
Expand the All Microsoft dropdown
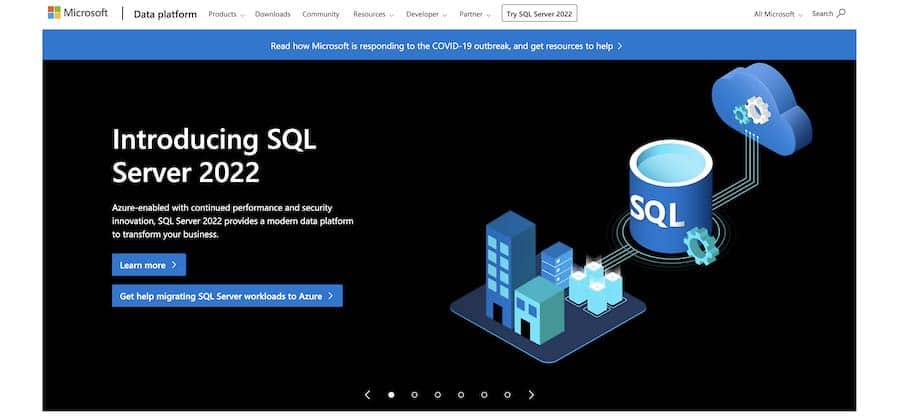point(778,14)
